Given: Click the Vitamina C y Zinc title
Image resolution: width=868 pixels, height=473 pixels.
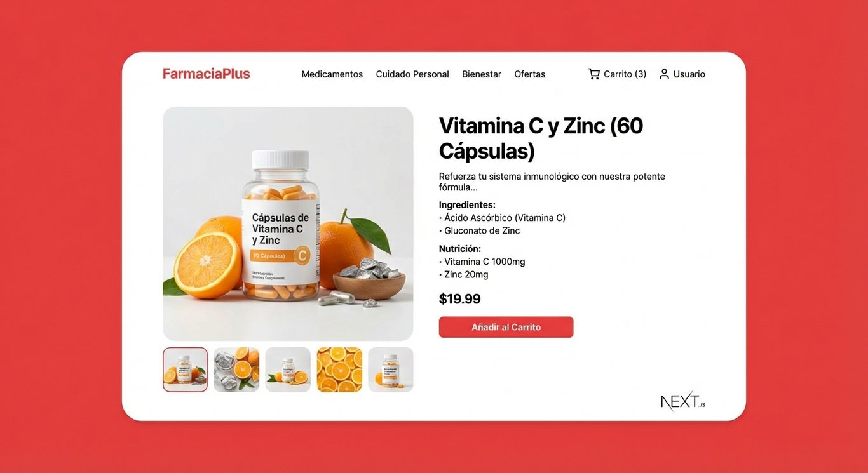Looking at the screenshot, I should [x=541, y=138].
